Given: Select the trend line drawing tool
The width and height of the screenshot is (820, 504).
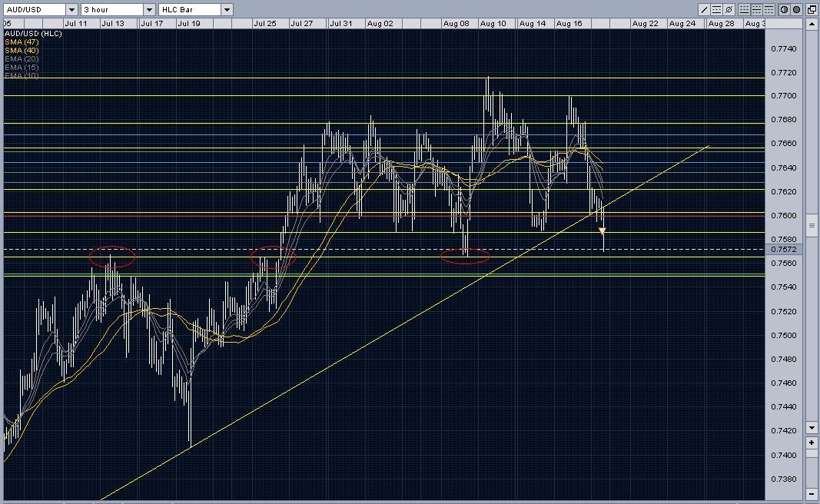Looking at the screenshot, I should (x=705, y=10).
